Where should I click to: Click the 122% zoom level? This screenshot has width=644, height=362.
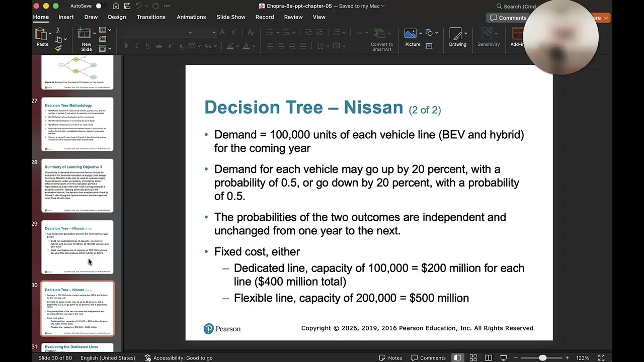pos(583,358)
